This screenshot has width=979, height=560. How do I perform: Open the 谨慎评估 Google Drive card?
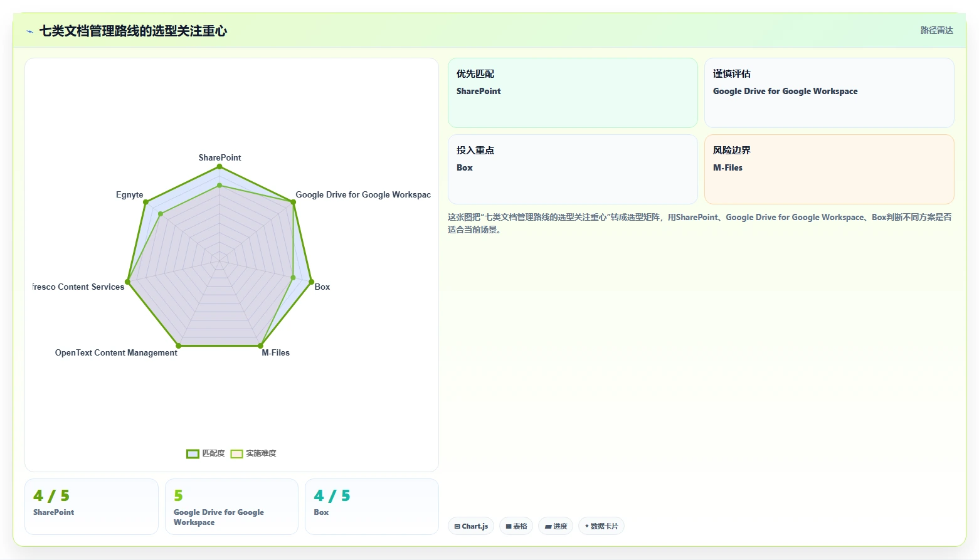point(829,93)
